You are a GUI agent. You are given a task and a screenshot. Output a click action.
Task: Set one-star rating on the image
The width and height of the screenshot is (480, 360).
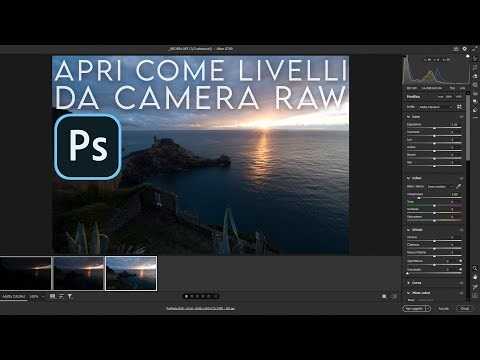186,296
